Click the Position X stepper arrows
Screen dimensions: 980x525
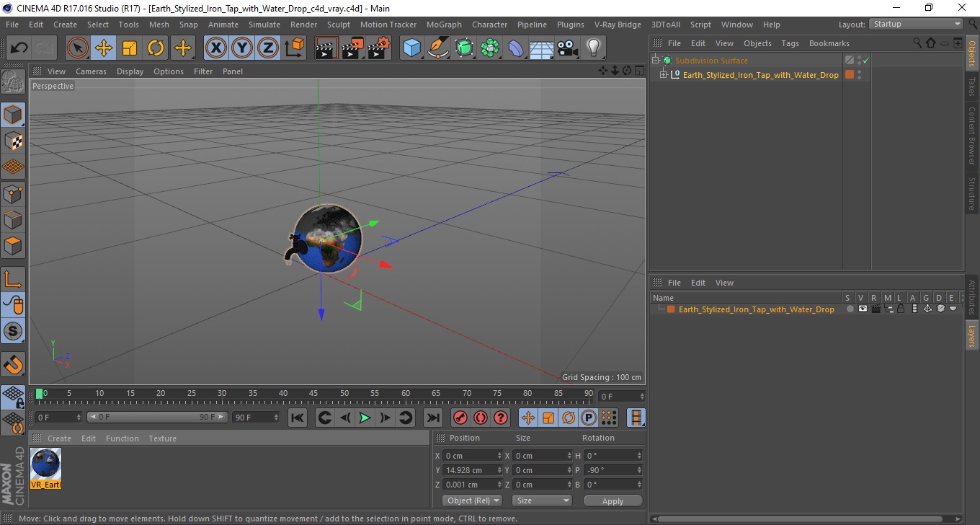(x=500, y=456)
